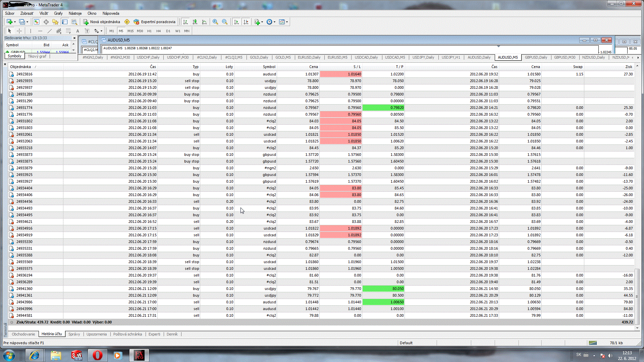The width and height of the screenshot is (644, 362).
Task: Expand the chart templates dropdown
Action: pos(287,22)
